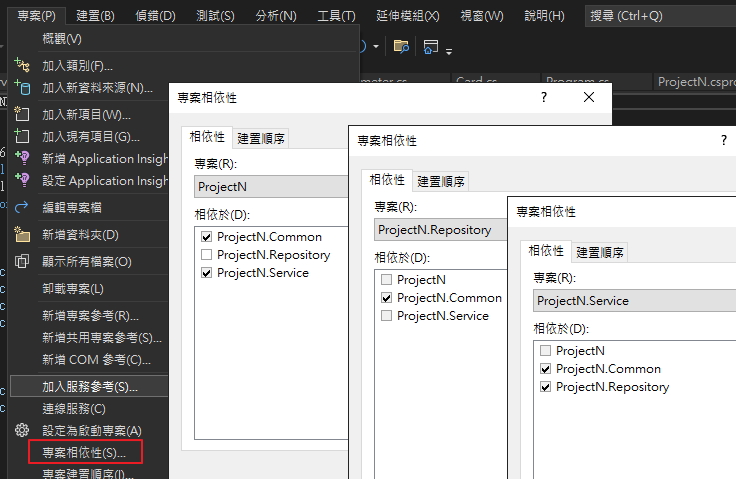The width and height of the screenshot is (736, 479).
Task: Uncheck ProjectN.Common in ProjectN.Service dialog
Action: click(545, 369)
